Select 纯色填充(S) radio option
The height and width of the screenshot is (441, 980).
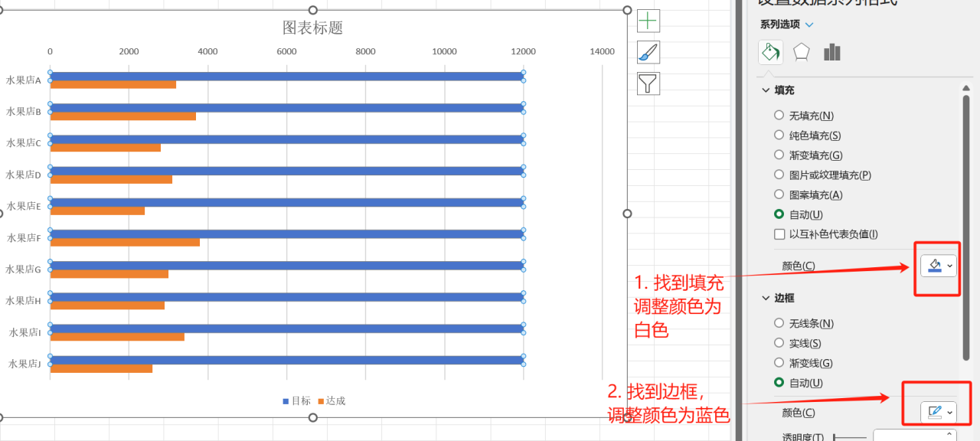click(779, 136)
